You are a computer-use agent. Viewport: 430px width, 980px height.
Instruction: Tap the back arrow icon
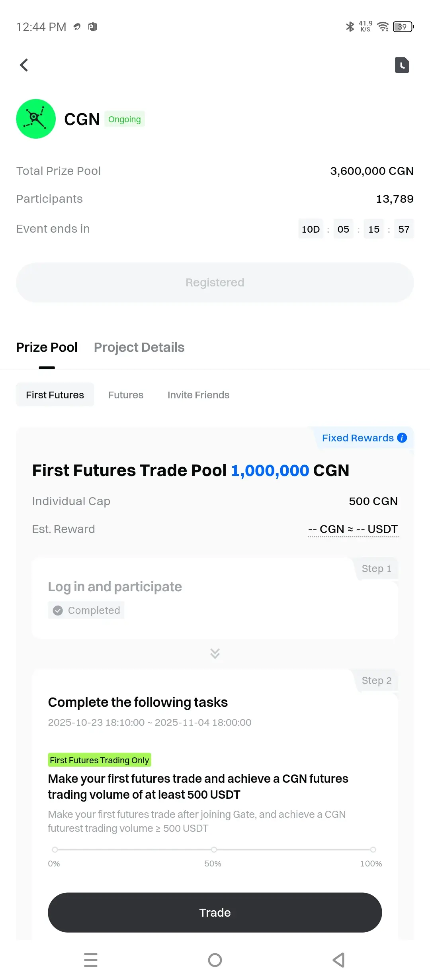[x=24, y=65]
